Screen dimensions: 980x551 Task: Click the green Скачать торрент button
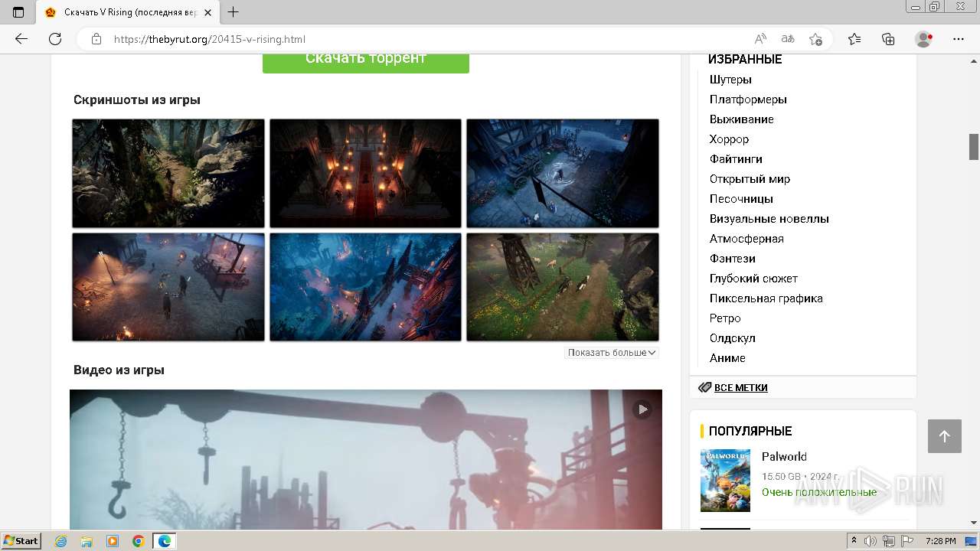pyautogui.click(x=366, y=61)
